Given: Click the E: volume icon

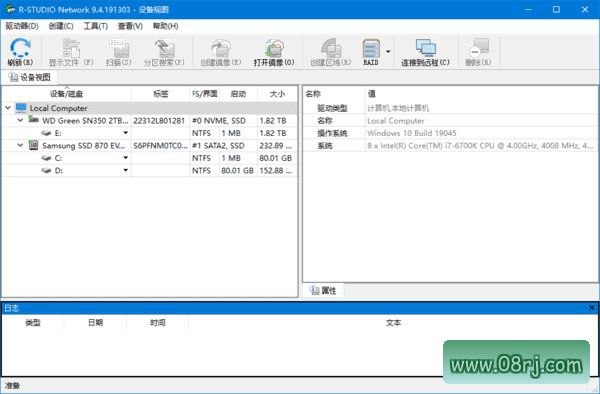Looking at the screenshot, I should (x=46, y=133).
